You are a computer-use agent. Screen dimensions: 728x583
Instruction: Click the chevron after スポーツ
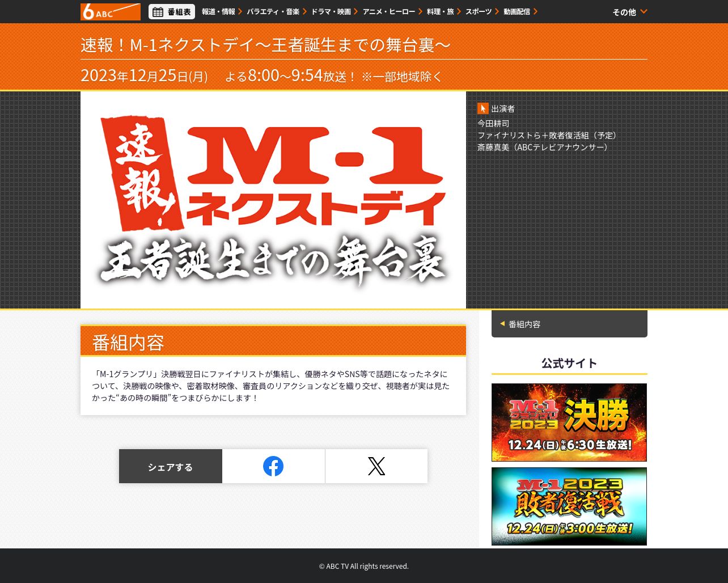click(497, 11)
